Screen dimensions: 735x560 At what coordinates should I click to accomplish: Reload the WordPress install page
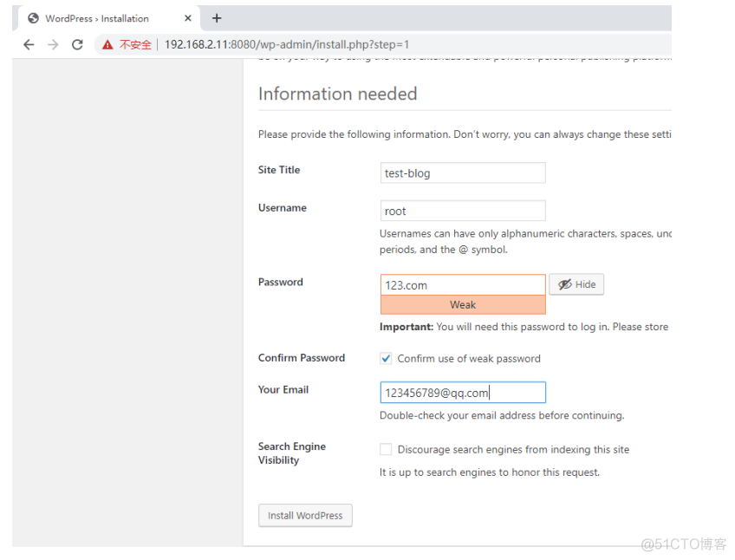coord(77,44)
